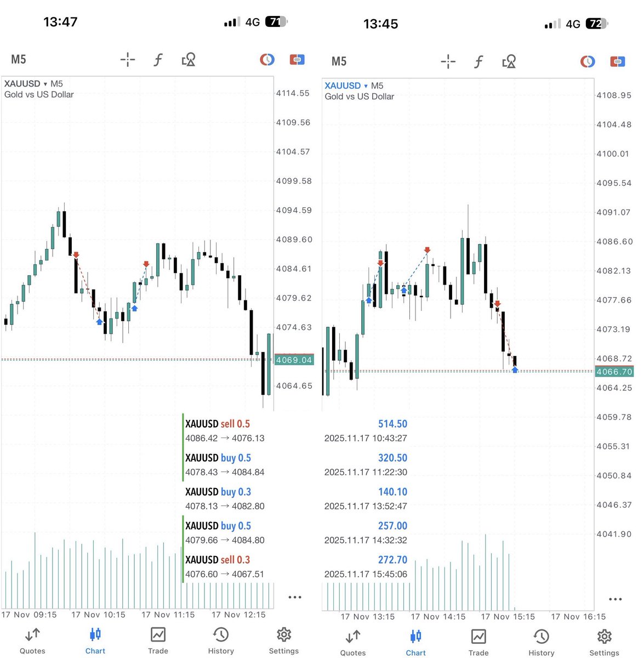
Task: Tap 17 Nov 14:15 time axis label
Action: click(438, 617)
